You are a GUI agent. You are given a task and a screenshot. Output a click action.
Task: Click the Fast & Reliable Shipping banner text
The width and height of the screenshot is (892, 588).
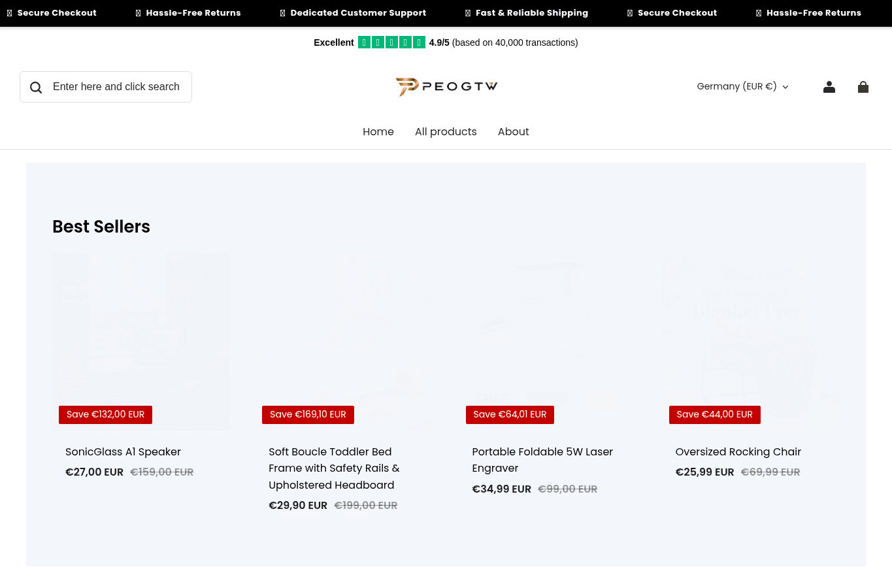(532, 13)
